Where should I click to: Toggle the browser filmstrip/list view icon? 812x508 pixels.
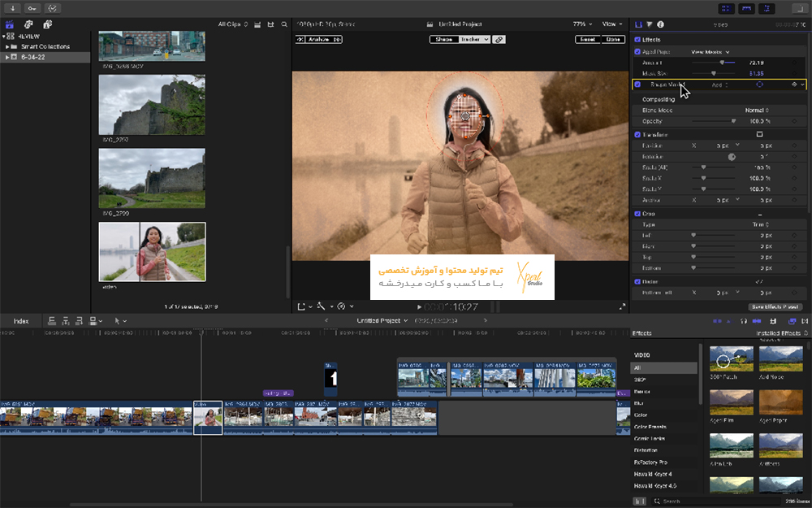tap(257, 24)
